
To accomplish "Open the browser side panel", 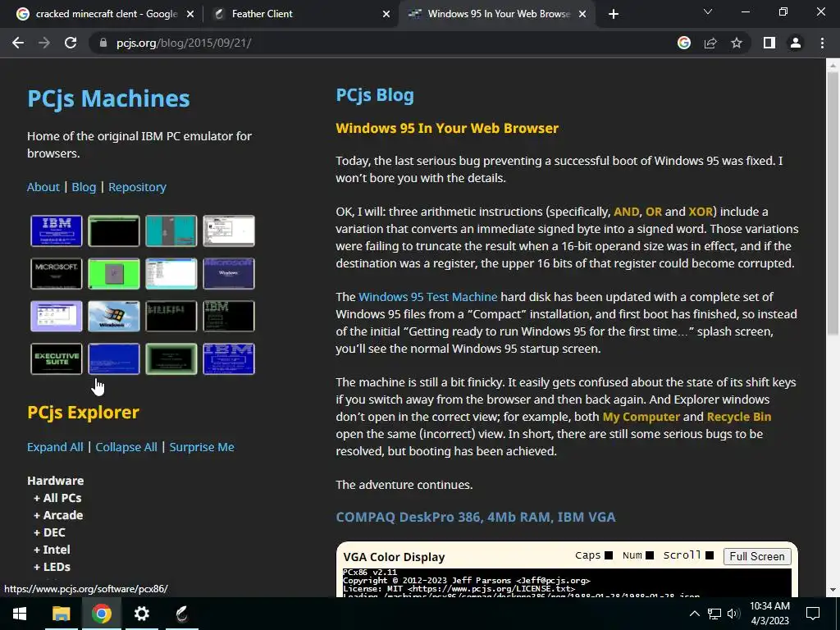I will click(769, 43).
